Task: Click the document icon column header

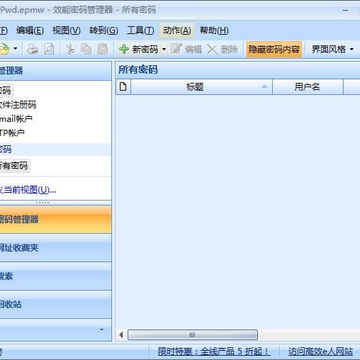Action: coord(123,87)
